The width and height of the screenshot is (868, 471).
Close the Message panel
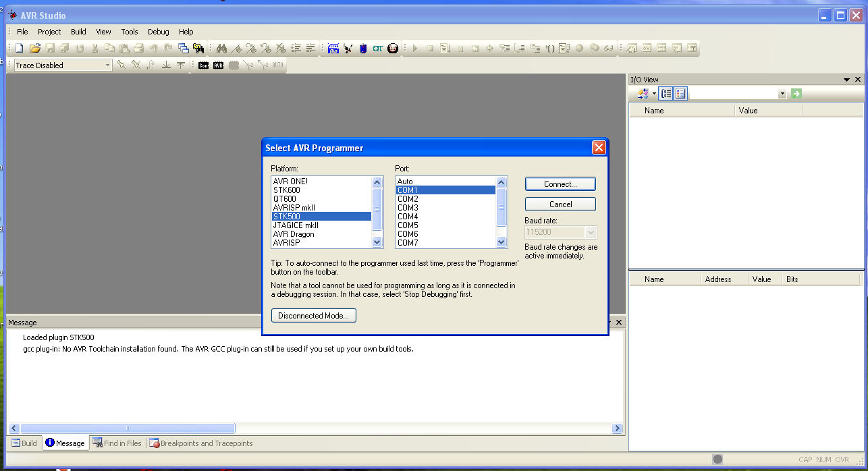[619, 323]
